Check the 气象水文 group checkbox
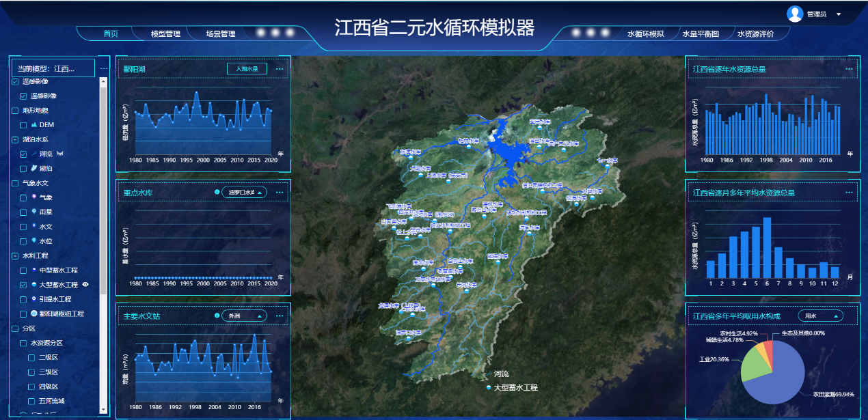 click(x=15, y=183)
